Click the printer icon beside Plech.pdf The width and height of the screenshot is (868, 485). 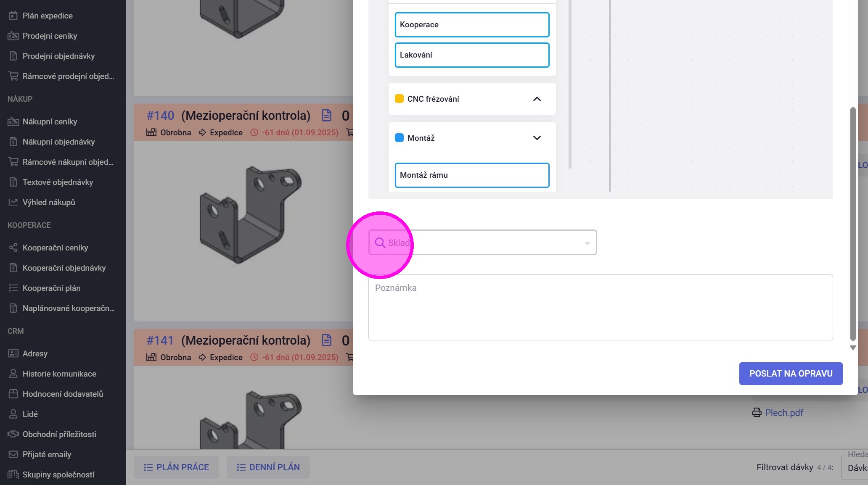(757, 413)
